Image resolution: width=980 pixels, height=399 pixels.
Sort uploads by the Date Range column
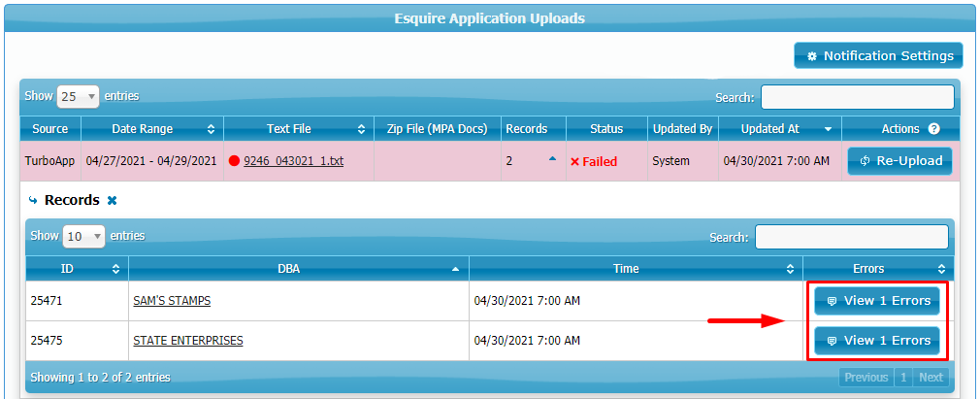click(212, 128)
